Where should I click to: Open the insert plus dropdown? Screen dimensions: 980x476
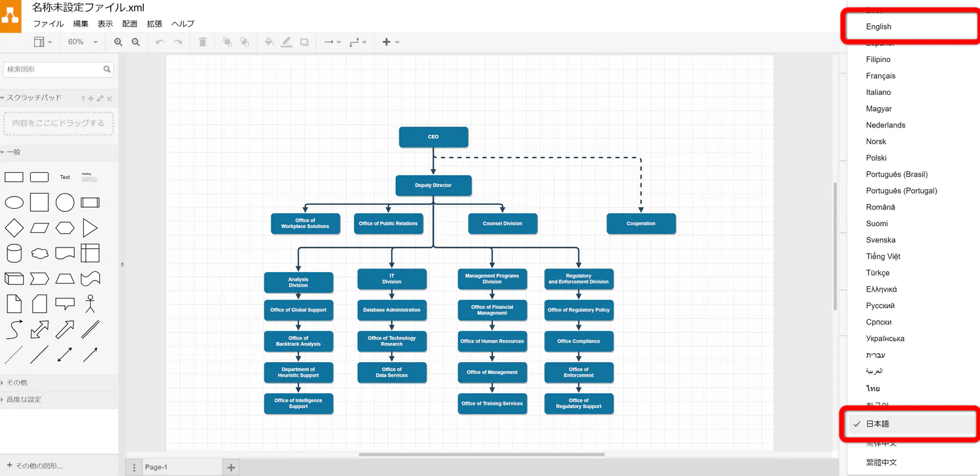(391, 42)
